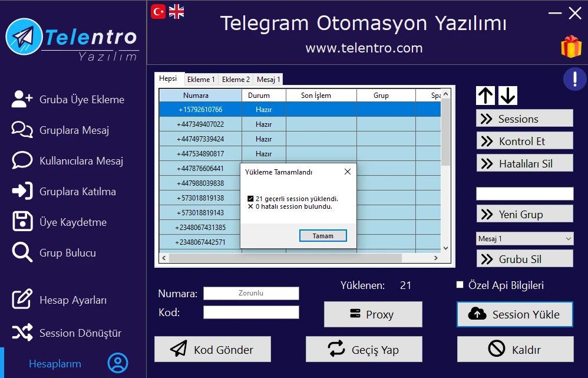Click the Grup column header
Viewport: 588px width, 378px height.
tap(387, 96)
